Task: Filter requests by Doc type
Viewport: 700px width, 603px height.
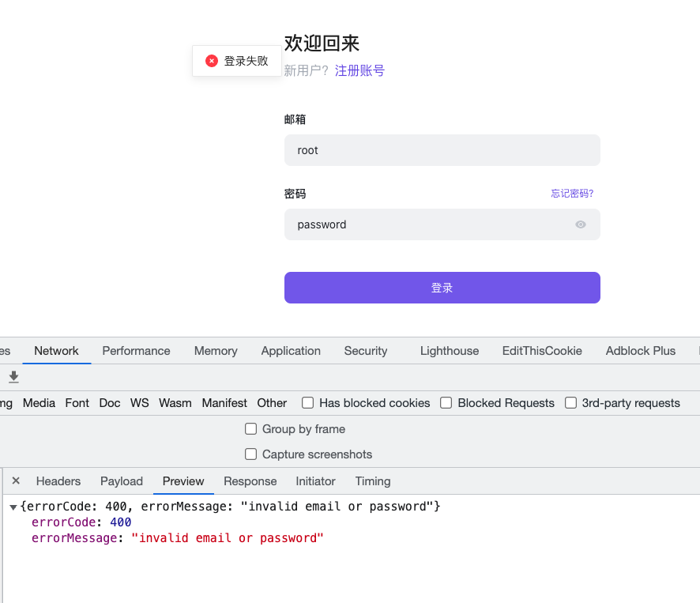Action: [110, 403]
